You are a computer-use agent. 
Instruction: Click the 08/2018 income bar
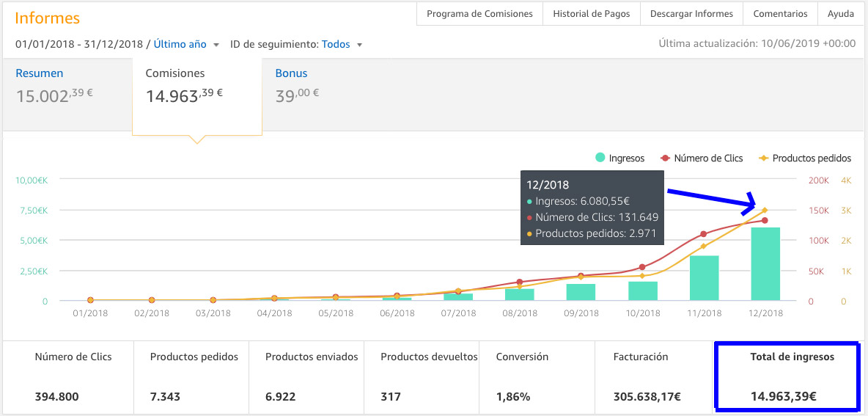click(520, 295)
